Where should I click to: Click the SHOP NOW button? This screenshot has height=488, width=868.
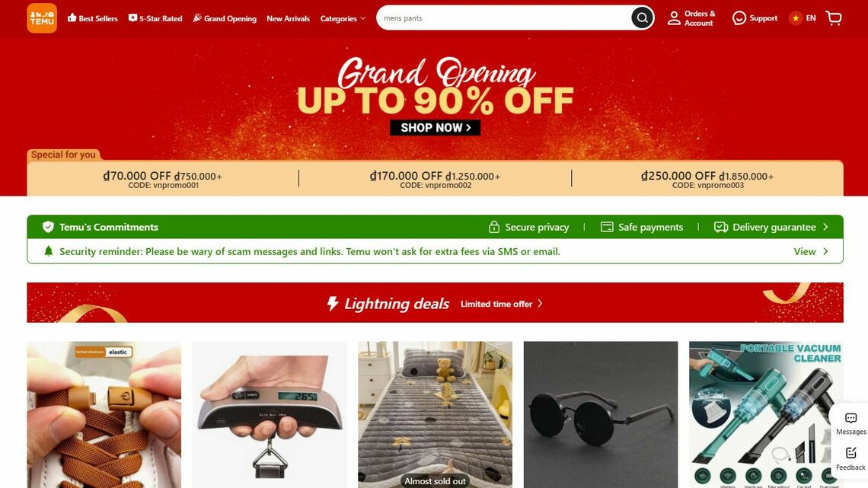[x=435, y=128]
